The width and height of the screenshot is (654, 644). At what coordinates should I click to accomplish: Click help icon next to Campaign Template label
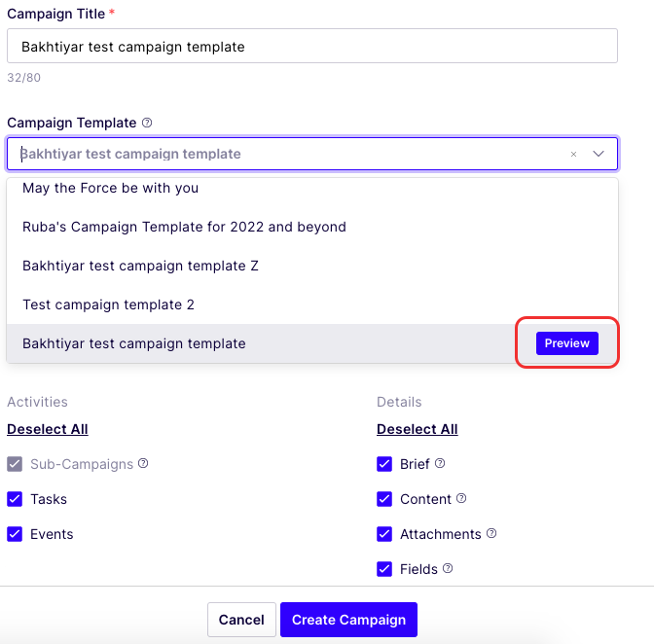click(147, 123)
